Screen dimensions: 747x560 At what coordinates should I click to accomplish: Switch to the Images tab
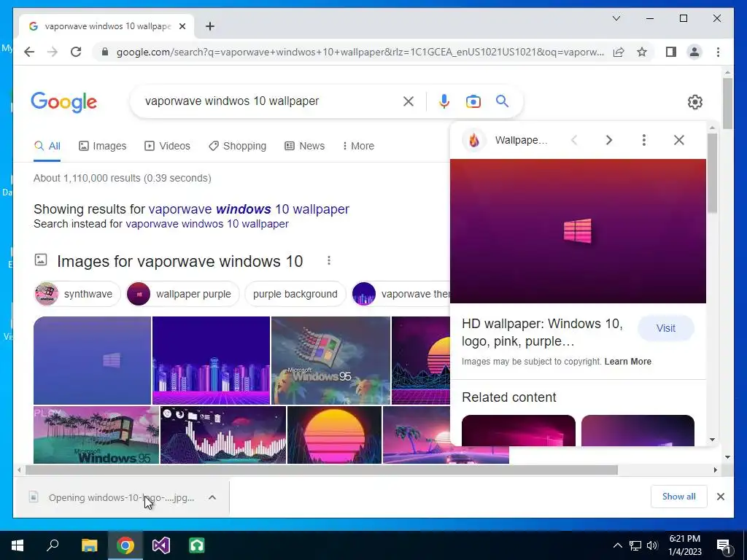(x=102, y=146)
